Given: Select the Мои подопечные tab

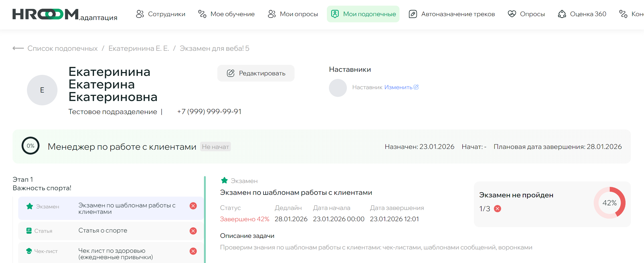Looking at the screenshot, I should 363,14.
